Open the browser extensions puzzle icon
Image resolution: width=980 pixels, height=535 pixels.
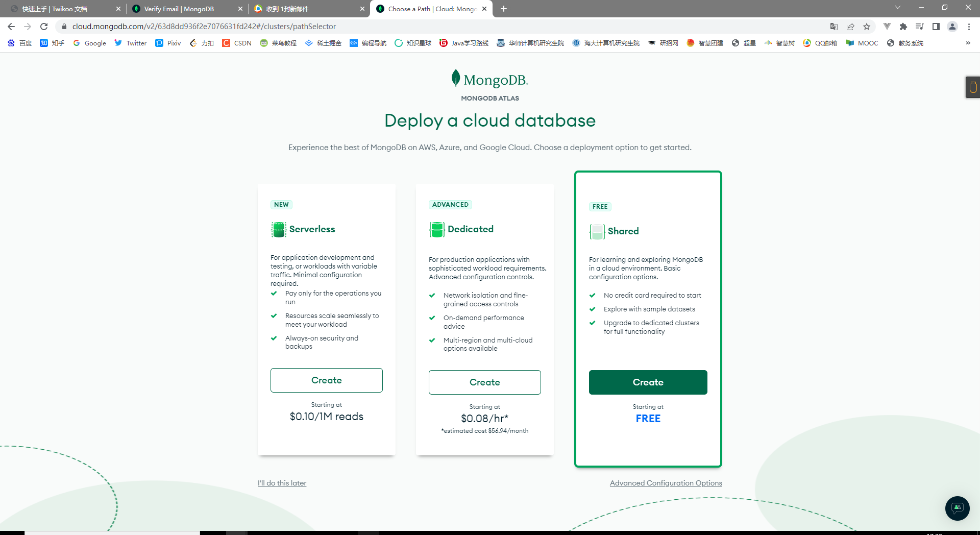coord(903,27)
